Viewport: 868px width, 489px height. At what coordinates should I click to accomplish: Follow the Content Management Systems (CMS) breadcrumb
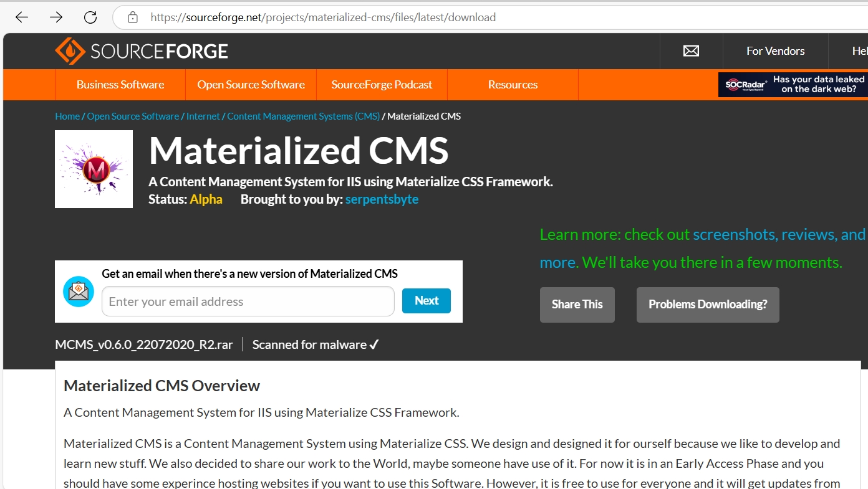[303, 116]
